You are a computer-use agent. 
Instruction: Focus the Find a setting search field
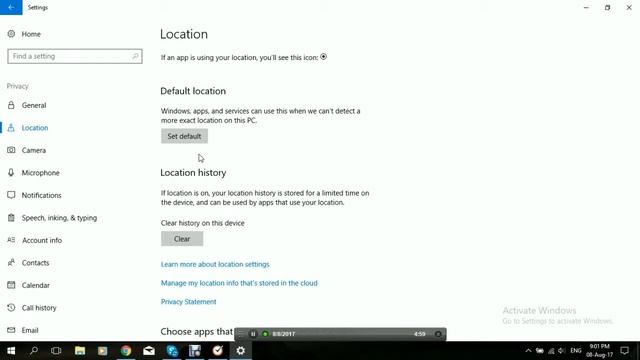coord(75,56)
